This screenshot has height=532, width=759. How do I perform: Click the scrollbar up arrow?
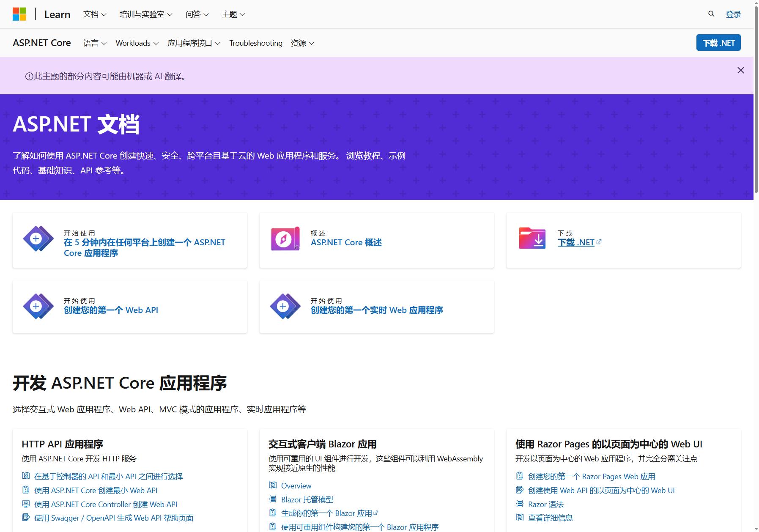coord(756,3)
